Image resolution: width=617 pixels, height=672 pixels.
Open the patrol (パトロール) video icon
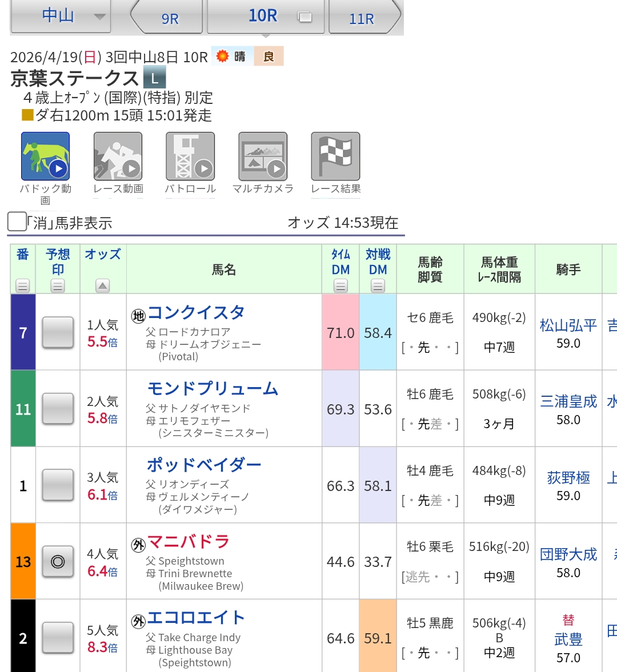pos(190,156)
